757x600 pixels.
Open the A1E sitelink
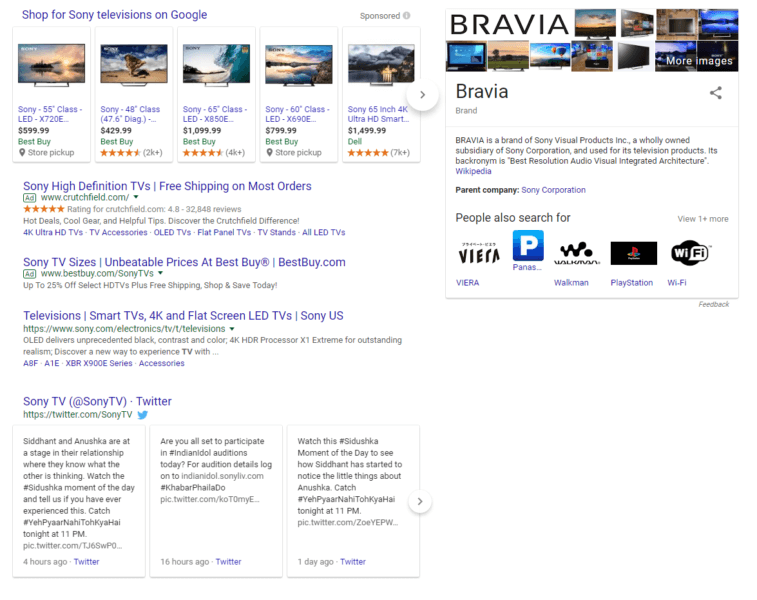(52, 363)
